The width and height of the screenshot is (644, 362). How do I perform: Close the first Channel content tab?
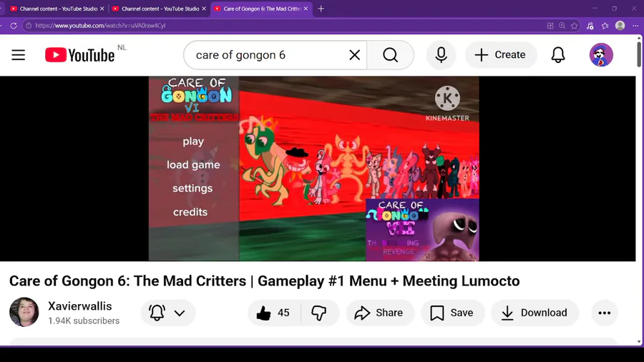(102, 9)
